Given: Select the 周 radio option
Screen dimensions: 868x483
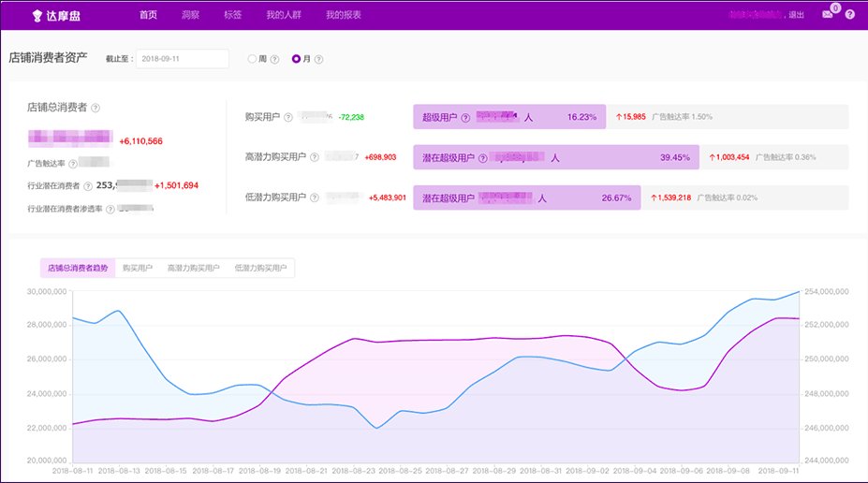Looking at the screenshot, I should [252, 59].
